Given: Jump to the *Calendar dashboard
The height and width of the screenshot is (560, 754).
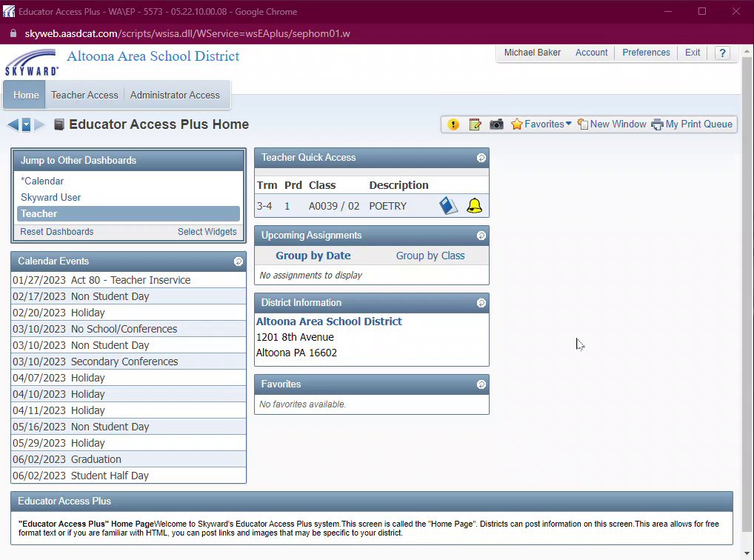Looking at the screenshot, I should click(x=42, y=181).
